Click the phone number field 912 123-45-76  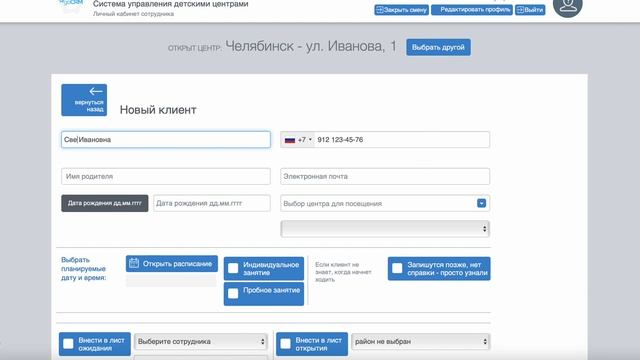pyautogui.click(x=402, y=140)
